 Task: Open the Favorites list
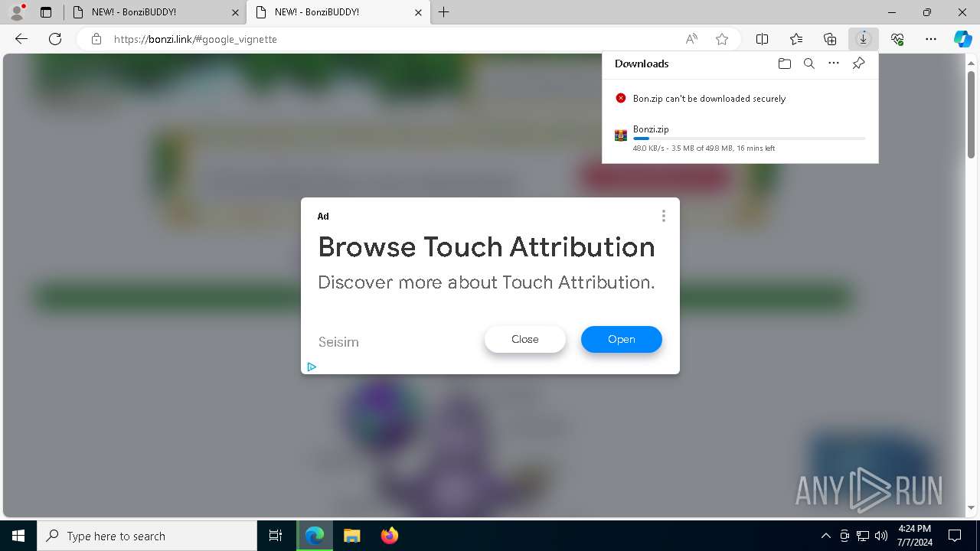[x=796, y=39]
